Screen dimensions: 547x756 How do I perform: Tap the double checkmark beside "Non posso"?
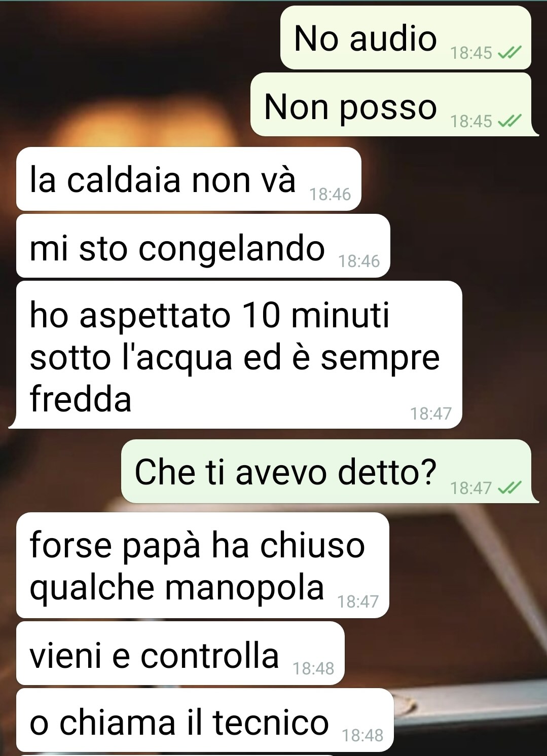(x=509, y=121)
